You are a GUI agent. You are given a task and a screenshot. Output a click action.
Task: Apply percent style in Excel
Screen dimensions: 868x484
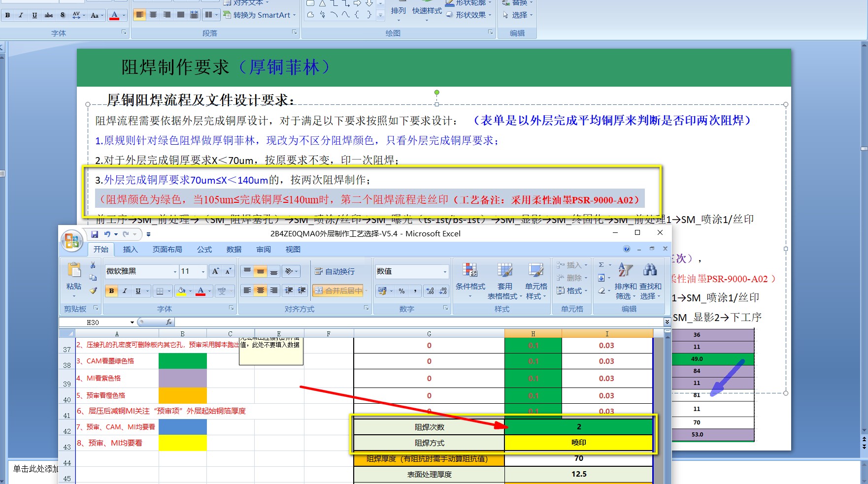[x=402, y=291]
